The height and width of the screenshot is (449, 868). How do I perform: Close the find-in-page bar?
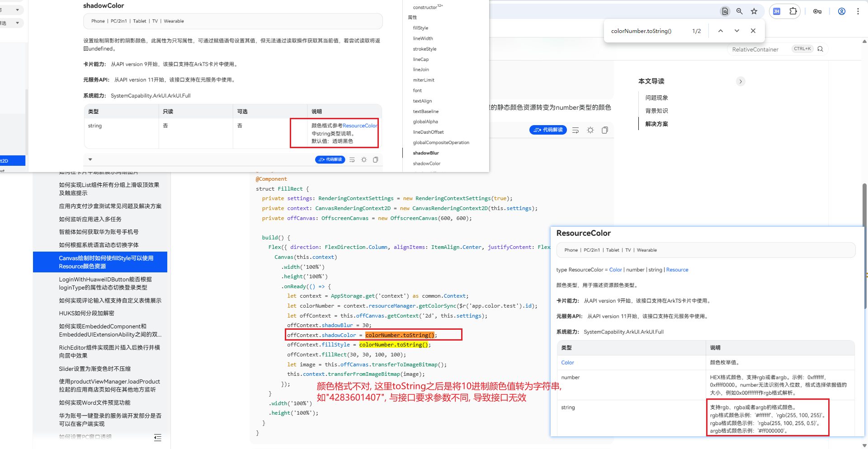point(753,31)
